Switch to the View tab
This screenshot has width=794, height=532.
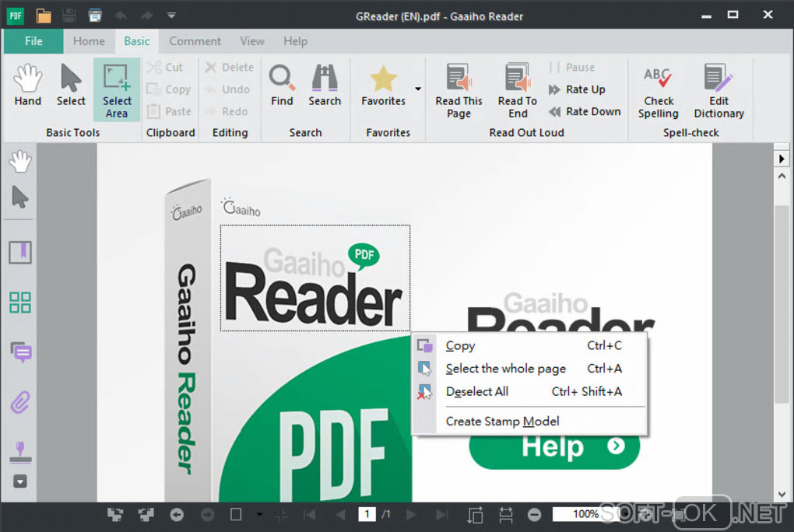tap(251, 41)
